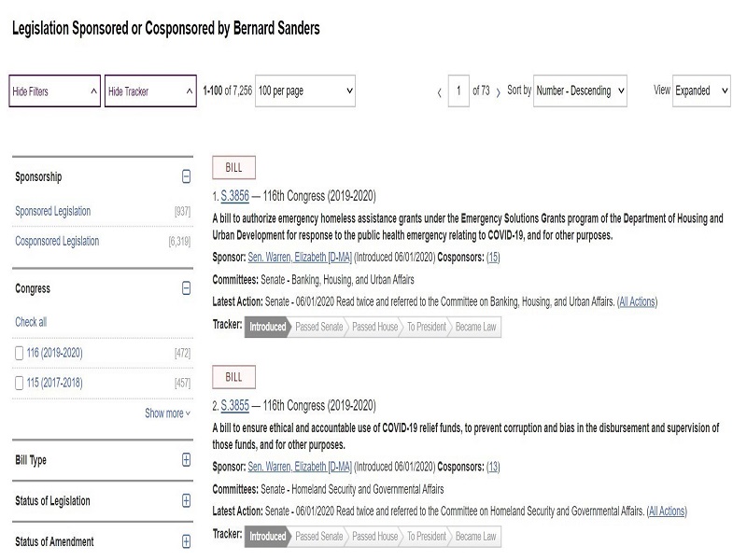Click Hide Filters button
Screen dimensions: 747x560
(x=54, y=91)
